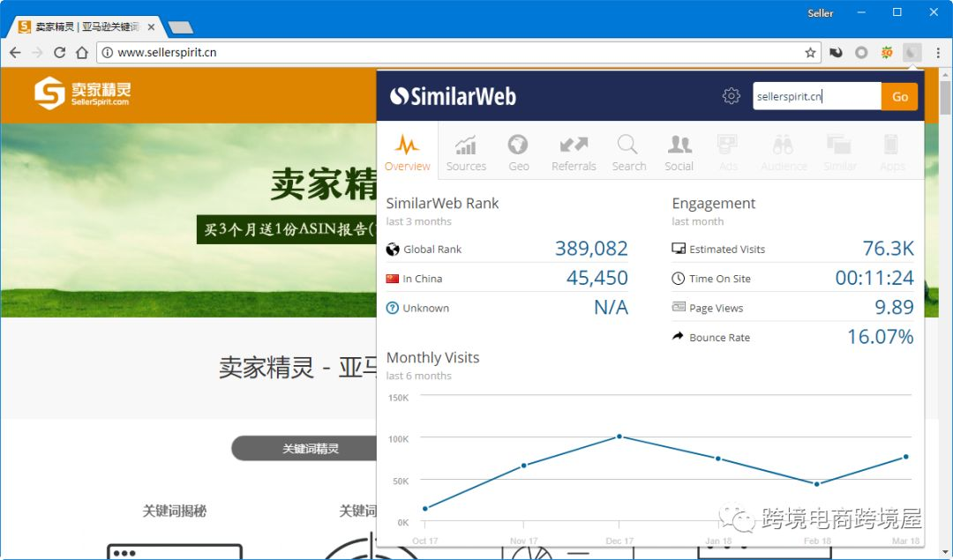Image resolution: width=953 pixels, height=560 pixels.
Task: Click the Global Rank value 389,082
Action: coord(591,249)
